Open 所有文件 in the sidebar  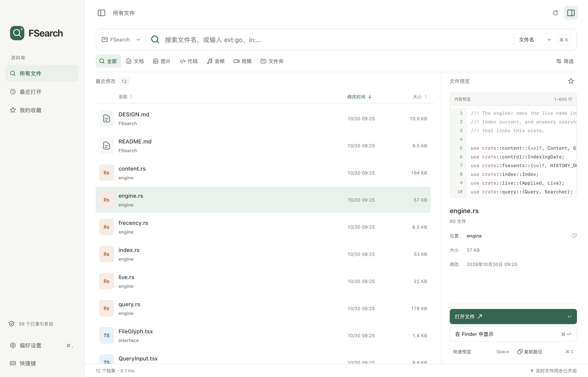(42, 73)
